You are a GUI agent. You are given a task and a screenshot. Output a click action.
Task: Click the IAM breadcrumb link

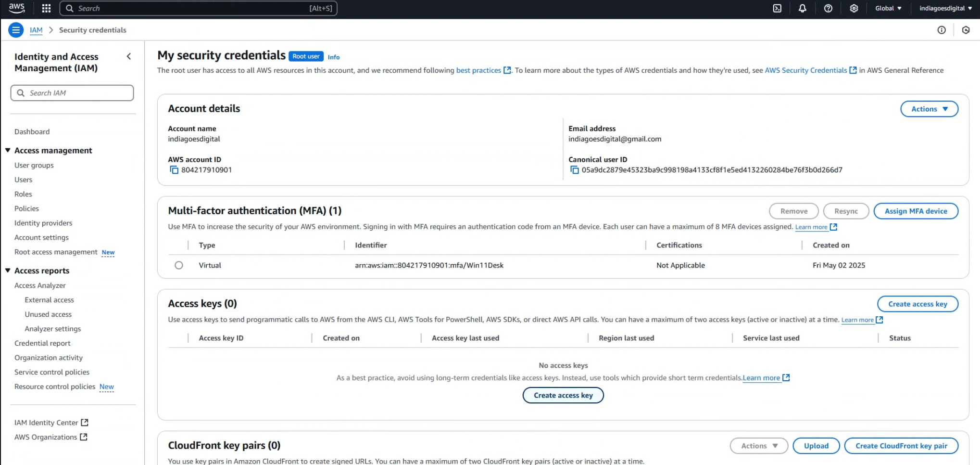[x=36, y=30]
